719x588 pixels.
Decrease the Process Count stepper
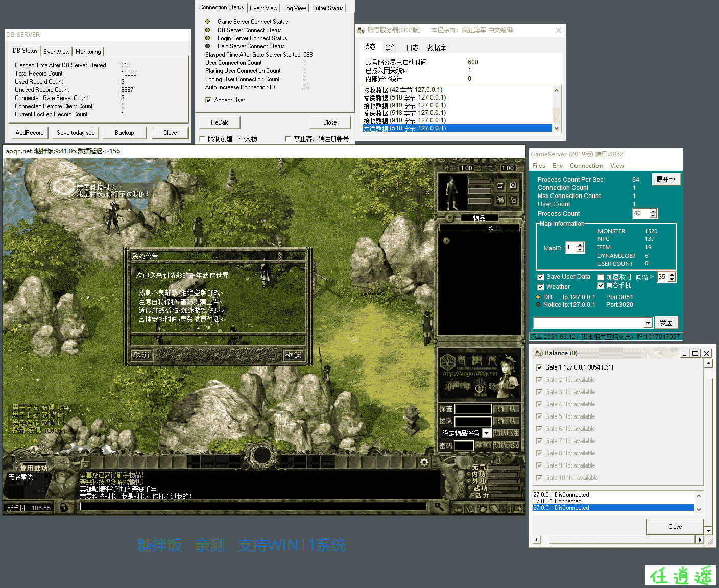click(x=653, y=216)
